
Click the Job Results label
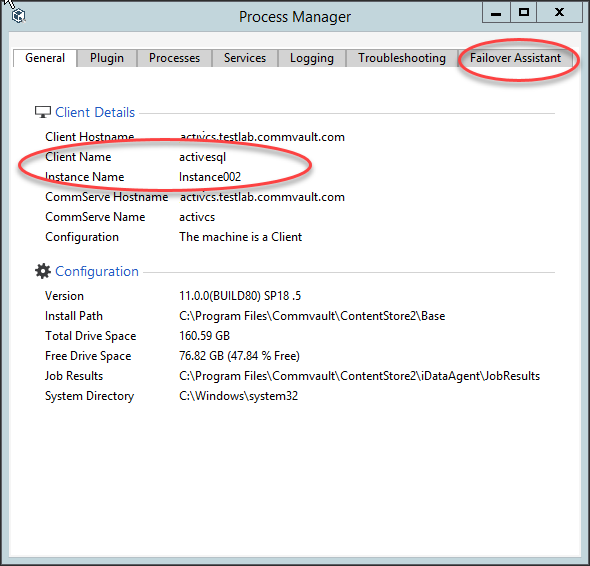point(74,376)
